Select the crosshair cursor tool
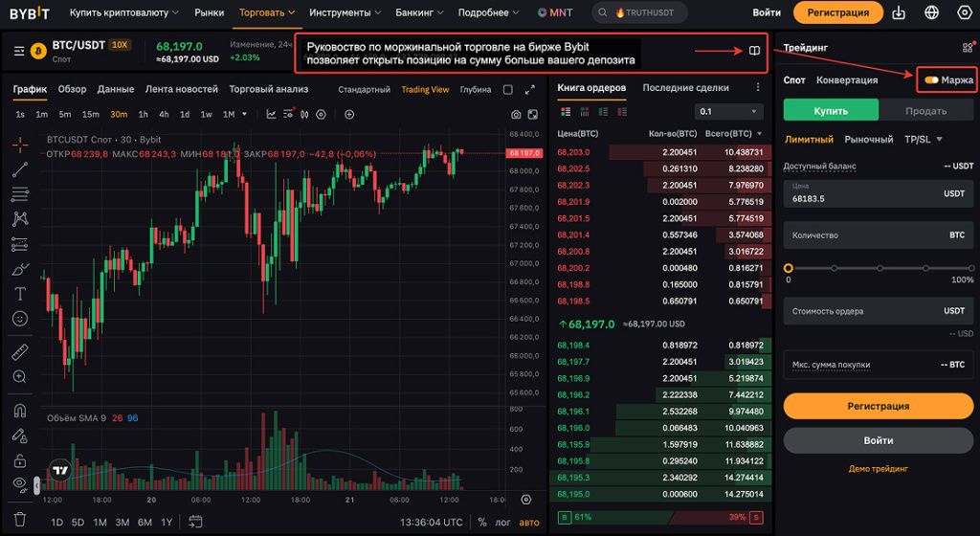The height and width of the screenshot is (536, 980). coord(20,145)
